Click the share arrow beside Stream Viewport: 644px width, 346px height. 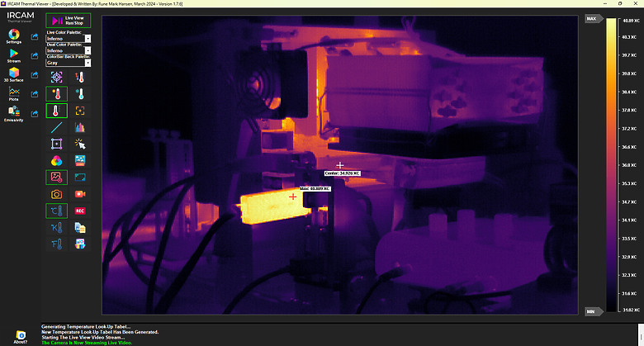click(x=35, y=55)
